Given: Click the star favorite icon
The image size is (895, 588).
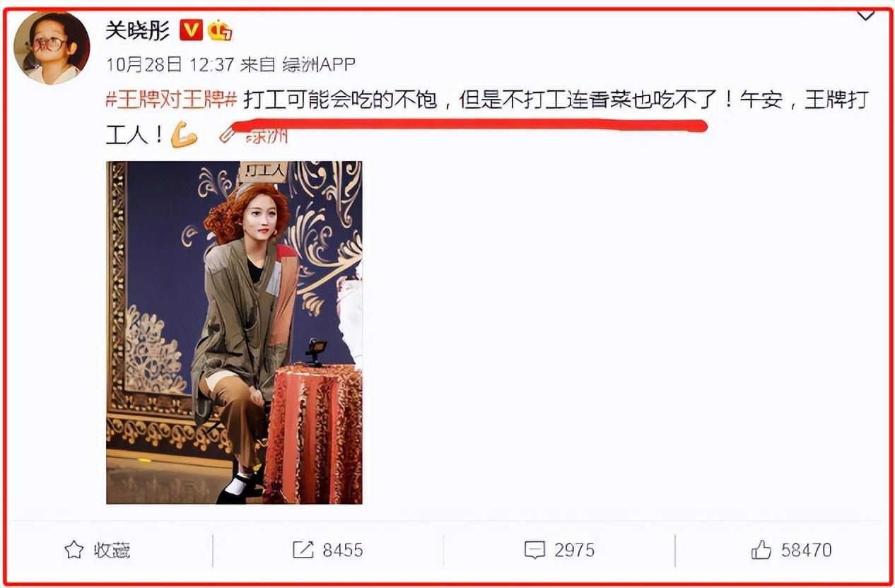Looking at the screenshot, I should point(74,550).
